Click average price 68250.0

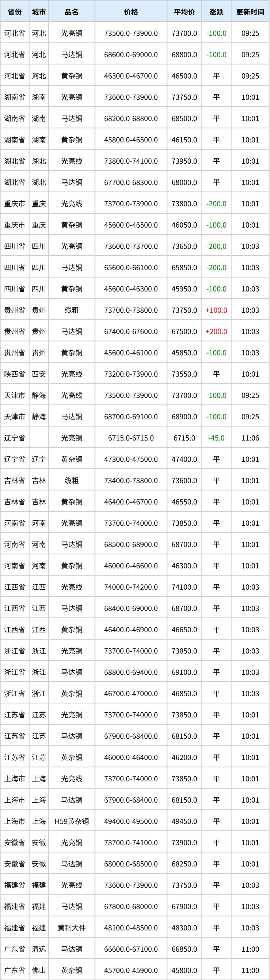[184, 864]
